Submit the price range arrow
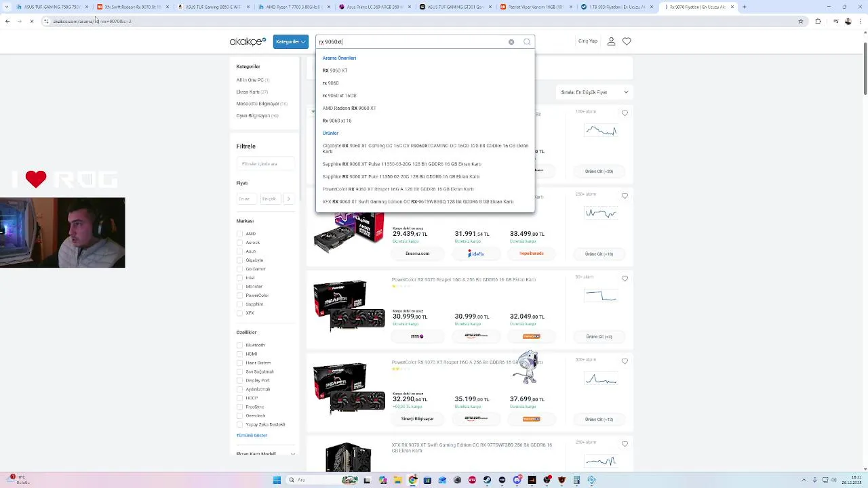This screenshot has height=488, width=868. [288, 199]
